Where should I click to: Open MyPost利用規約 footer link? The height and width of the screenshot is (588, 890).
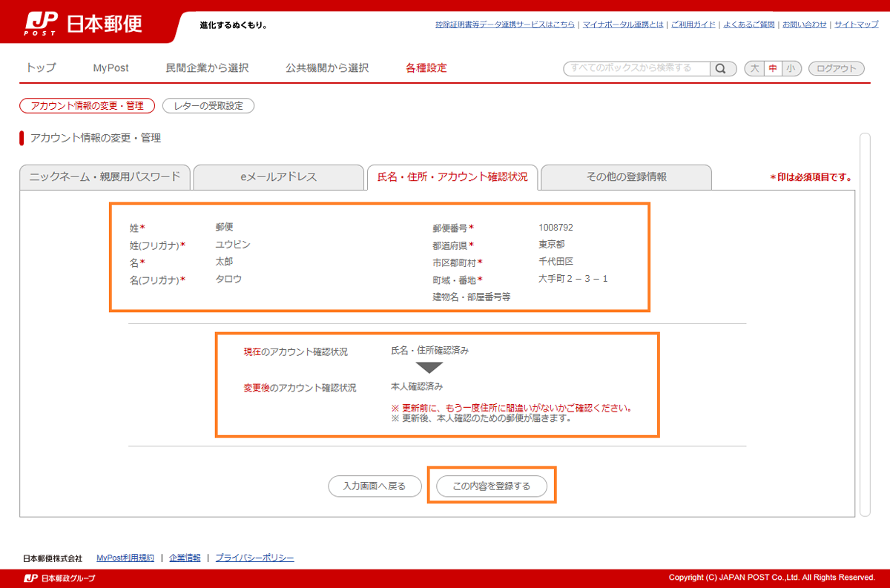(x=125, y=558)
